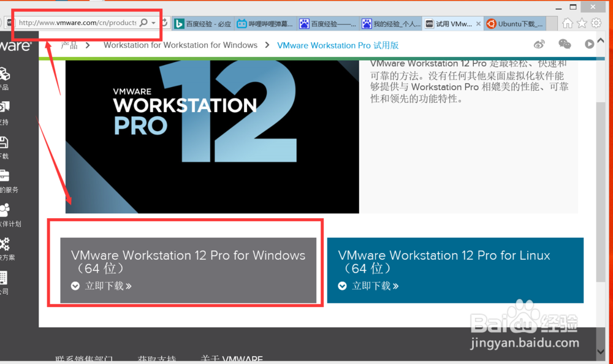Click the 联系销售部门 footer link
This screenshot has height=364, width=613.
tap(83, 359)
